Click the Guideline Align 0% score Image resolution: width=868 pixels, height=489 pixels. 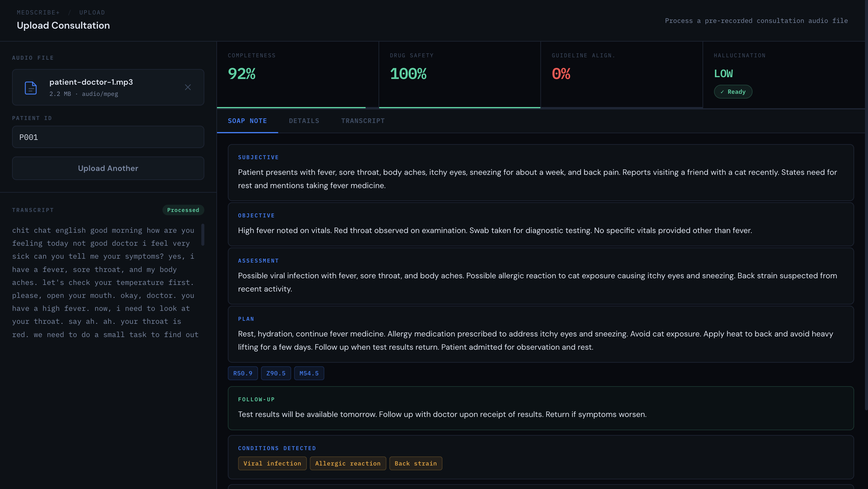561,74
